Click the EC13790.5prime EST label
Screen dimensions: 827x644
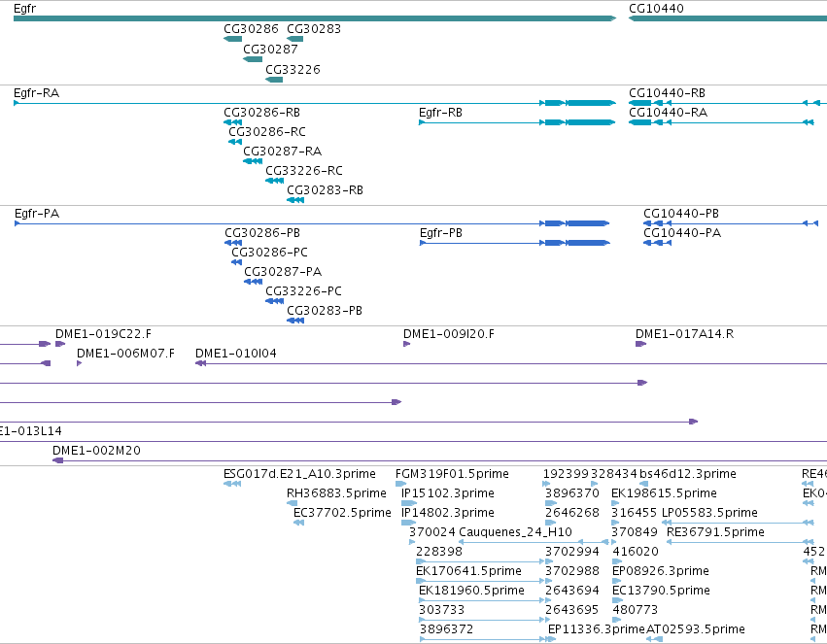pyautogui.click(x=662, y=592)
